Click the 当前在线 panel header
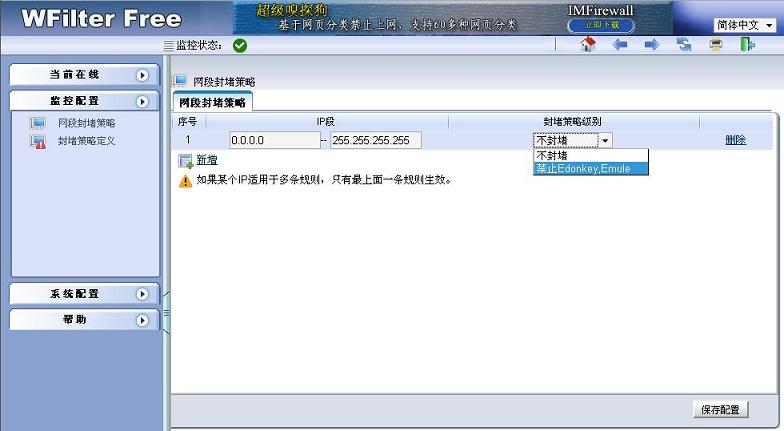The height and width of the screenshot is (431, 784). click(x=84, y=74)
